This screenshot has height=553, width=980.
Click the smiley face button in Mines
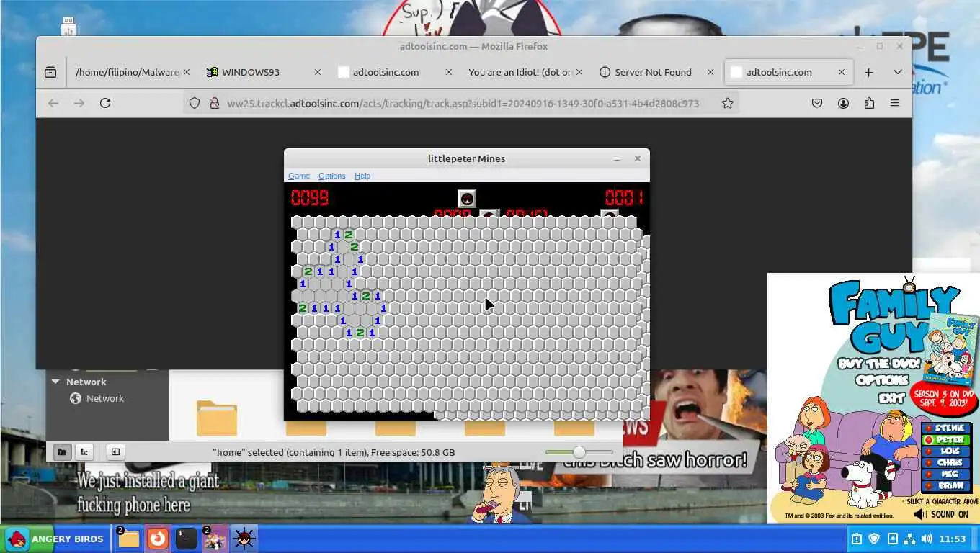(x=467, y=198)
